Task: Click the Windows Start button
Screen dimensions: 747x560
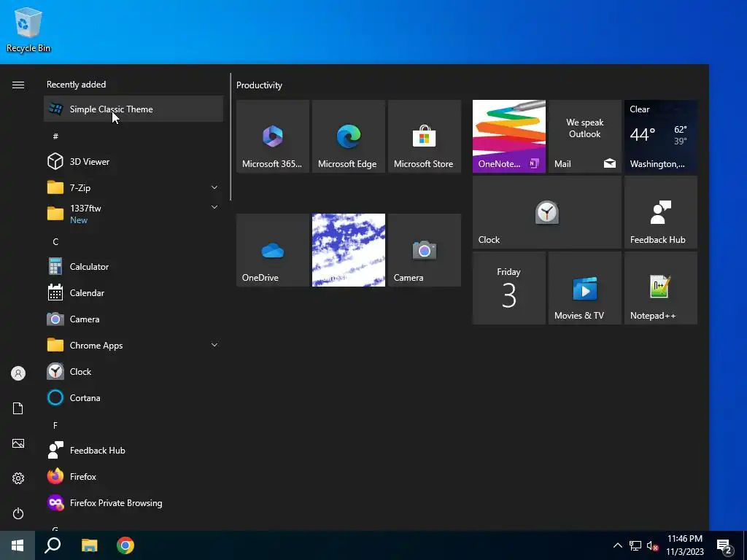Action: click(x=18, y=545)
